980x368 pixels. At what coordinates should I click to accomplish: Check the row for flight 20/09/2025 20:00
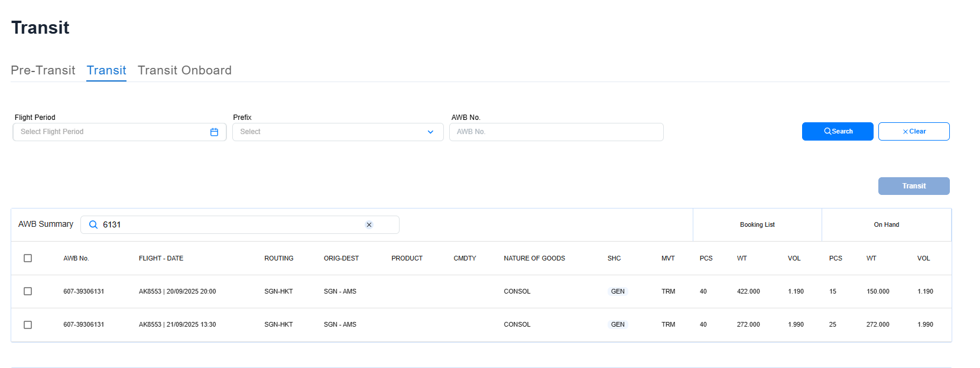(28, 291)
